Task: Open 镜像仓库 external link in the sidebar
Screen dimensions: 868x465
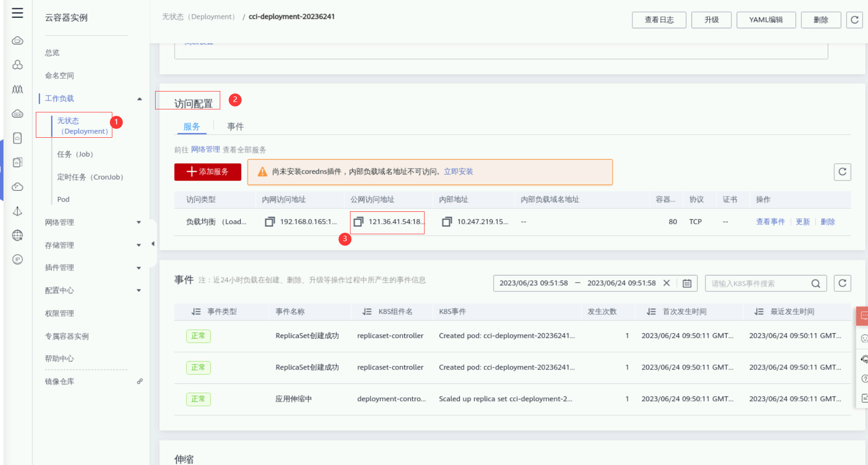Action: pyautogui.click(x=60, y=381)
